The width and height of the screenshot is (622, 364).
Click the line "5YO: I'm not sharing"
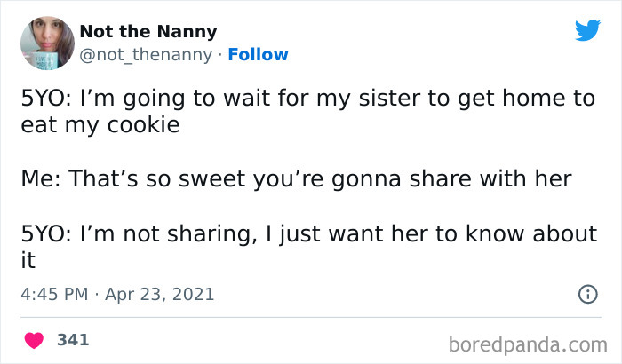[307, 234]
